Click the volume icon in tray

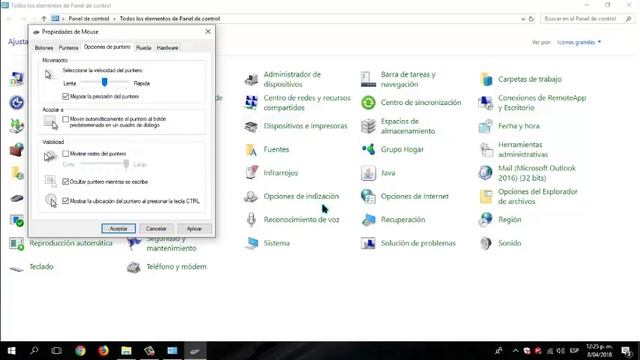tap(560, 351)
